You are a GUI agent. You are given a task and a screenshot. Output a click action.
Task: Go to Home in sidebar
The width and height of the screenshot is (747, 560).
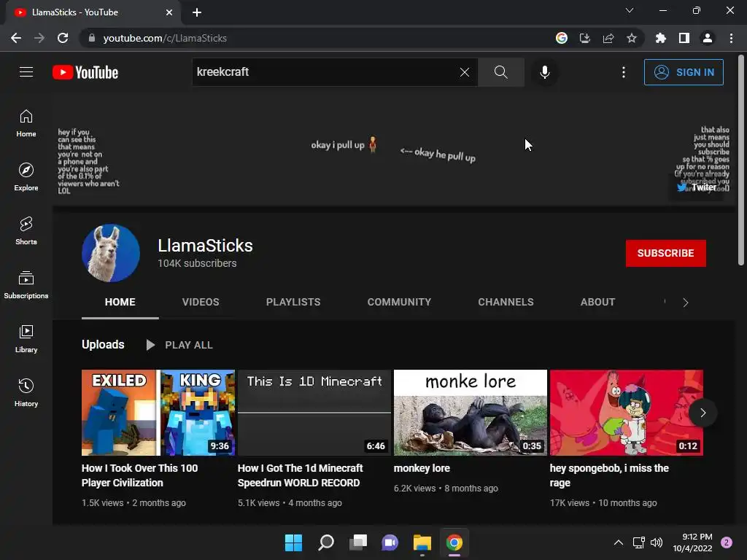(x=26, y=123)
